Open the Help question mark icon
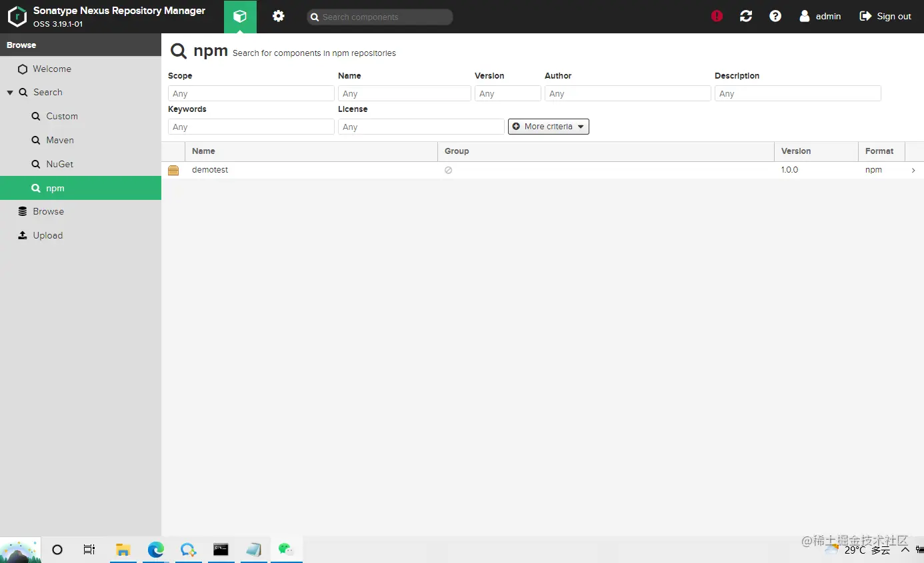Screen dimensions: 924x563 775,16
